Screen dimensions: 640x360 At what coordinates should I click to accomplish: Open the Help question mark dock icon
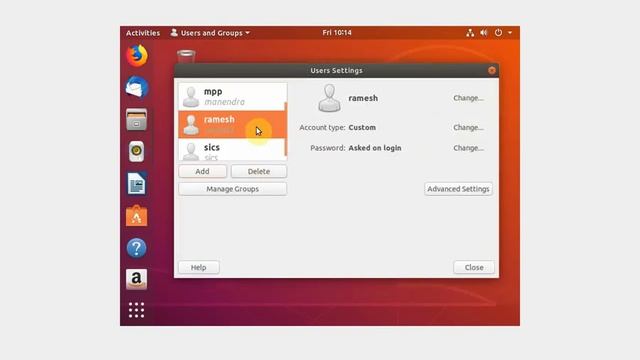click(x=137, y=248)
